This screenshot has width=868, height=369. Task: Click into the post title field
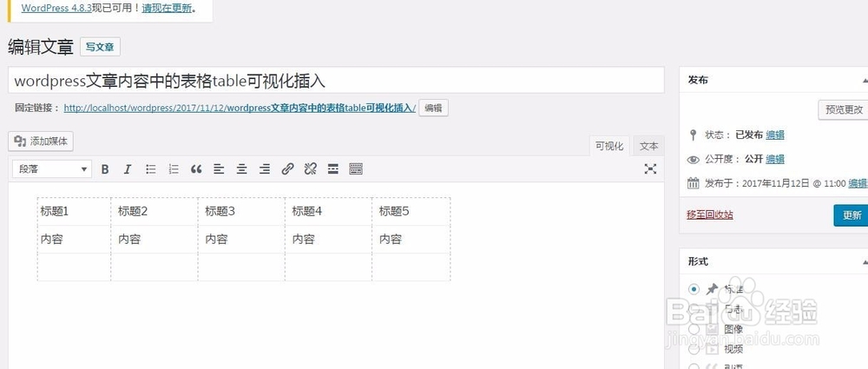(x=336, y=81)
